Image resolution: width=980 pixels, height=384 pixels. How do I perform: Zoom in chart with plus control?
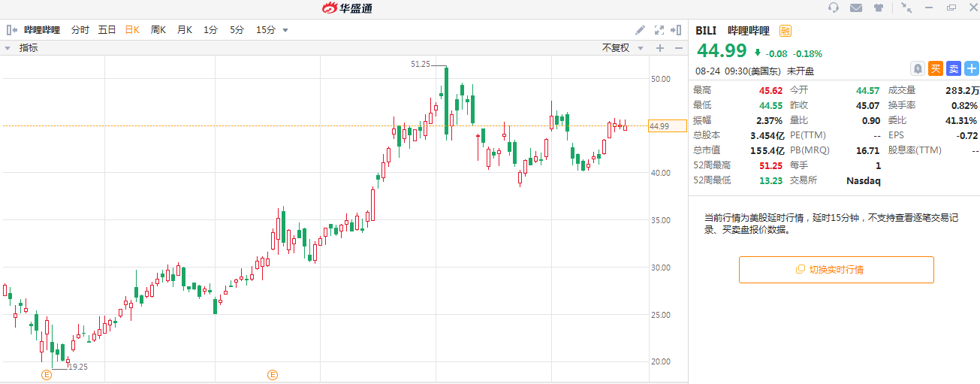tap(660, 48)
